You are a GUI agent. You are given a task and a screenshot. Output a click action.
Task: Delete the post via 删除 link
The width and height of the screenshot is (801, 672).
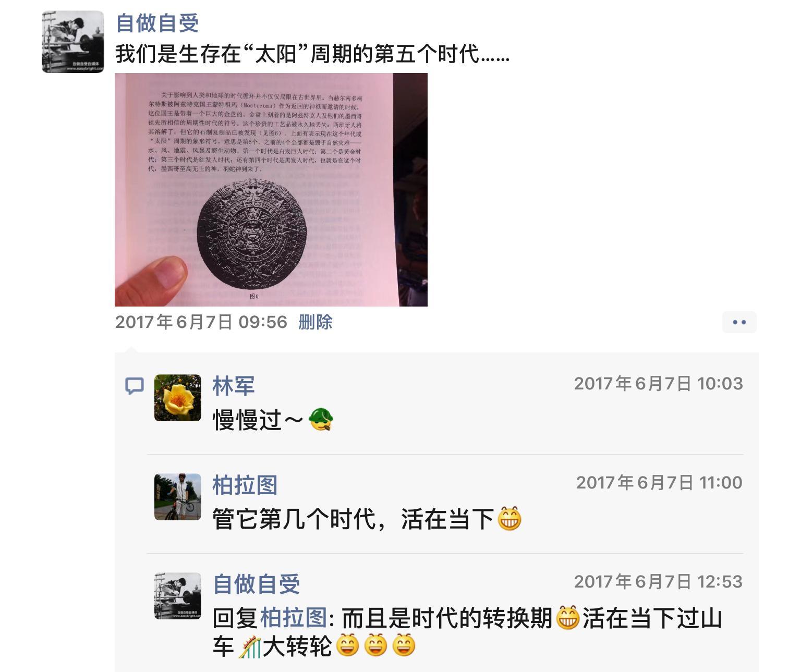tap(315, 322)
